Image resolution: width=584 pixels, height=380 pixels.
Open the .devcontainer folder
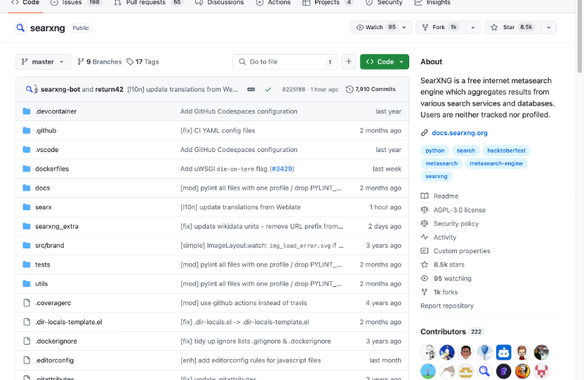point(56,111)
